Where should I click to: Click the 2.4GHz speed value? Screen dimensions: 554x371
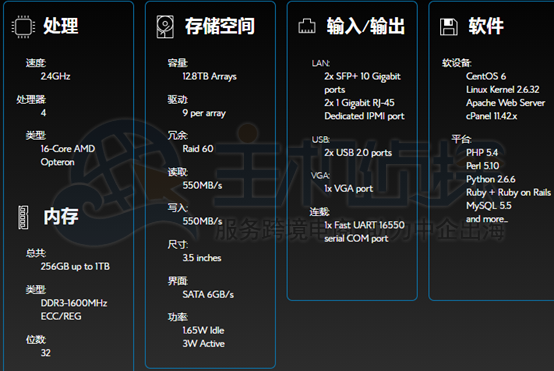(55, 76)
